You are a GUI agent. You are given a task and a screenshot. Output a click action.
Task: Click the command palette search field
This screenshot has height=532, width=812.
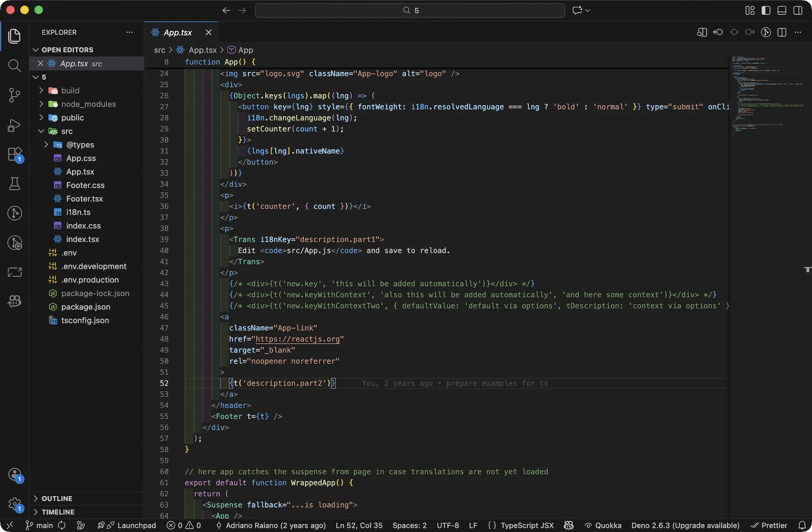[409, 10]
